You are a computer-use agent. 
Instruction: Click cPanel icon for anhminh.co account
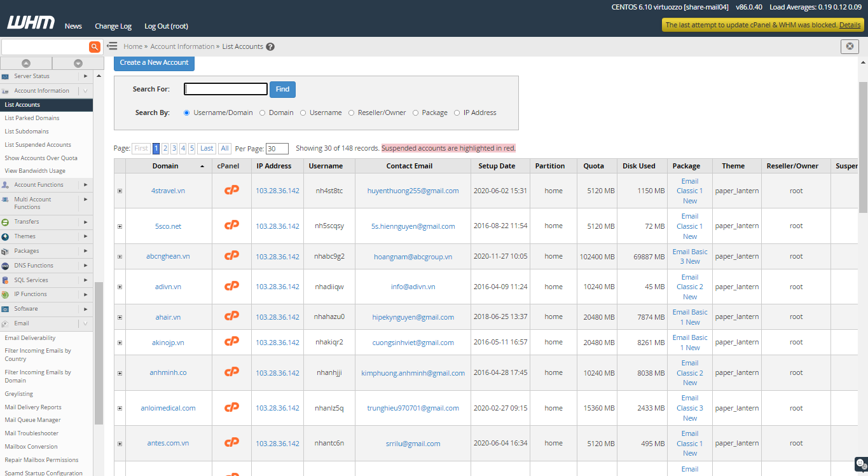tap(232, 372)
